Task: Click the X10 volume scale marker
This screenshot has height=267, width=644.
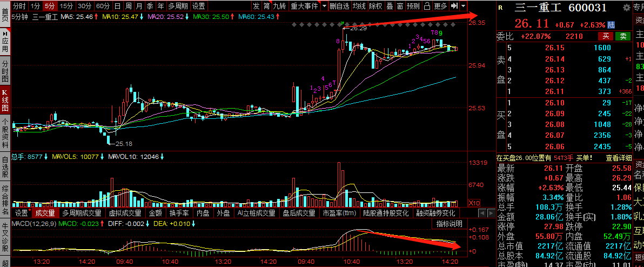Action: 474,203
